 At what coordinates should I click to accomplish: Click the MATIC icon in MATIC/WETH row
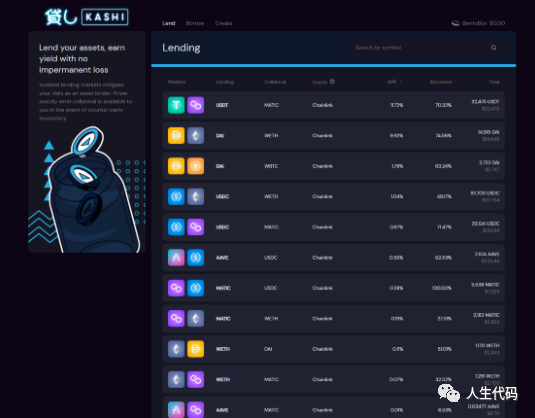coord(176,319)
